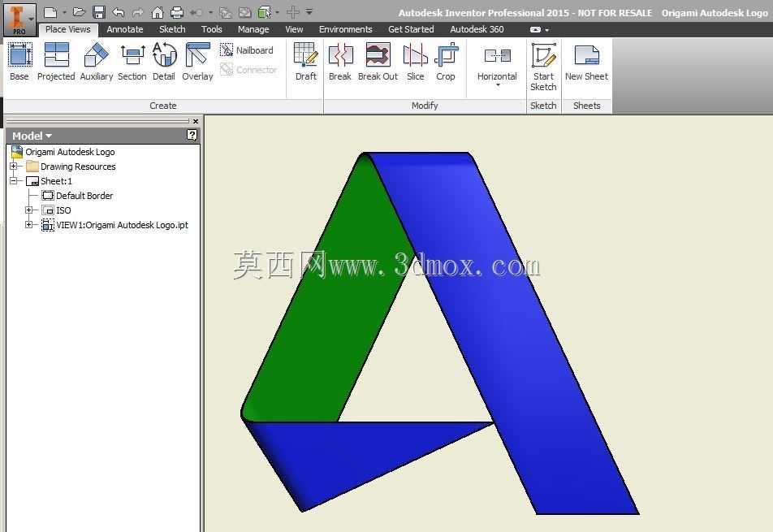773x532 pixels.
Task: Add a New Sheet
Action: tap(586, 61)
